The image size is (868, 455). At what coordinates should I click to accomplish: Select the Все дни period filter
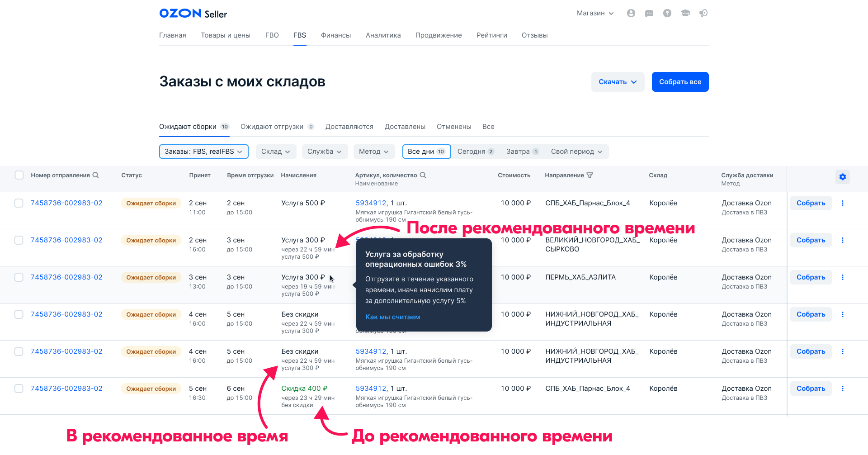(x=426, y=152)
